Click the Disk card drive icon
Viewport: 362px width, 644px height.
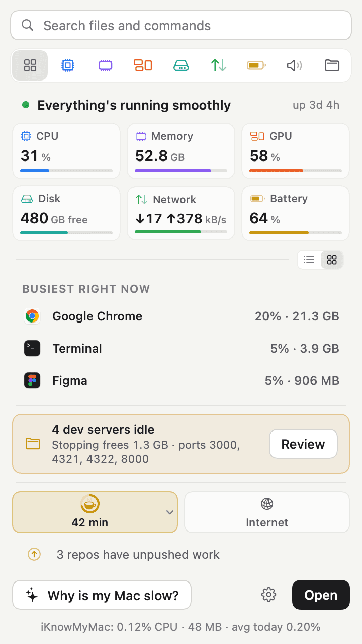click(x=27, y=199)
